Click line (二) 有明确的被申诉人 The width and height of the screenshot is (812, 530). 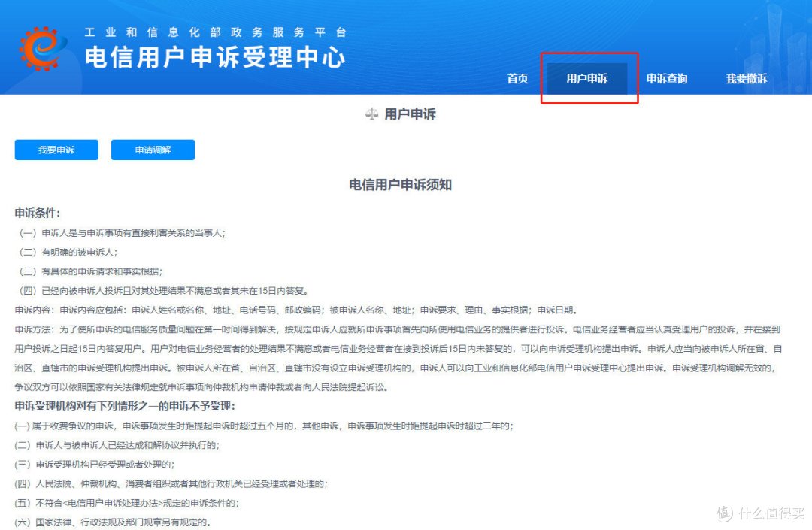(x=68, y=252)
